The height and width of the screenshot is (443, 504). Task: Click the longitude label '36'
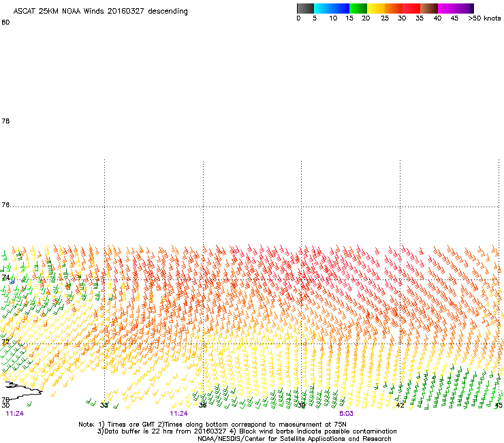pyautogui.click(x=202, y=406)
